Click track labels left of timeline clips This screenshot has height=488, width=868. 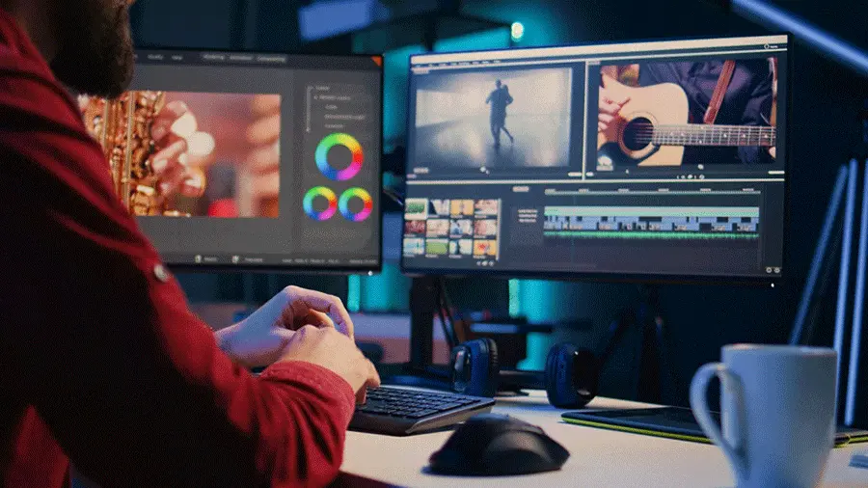click(x=528, y=217)
